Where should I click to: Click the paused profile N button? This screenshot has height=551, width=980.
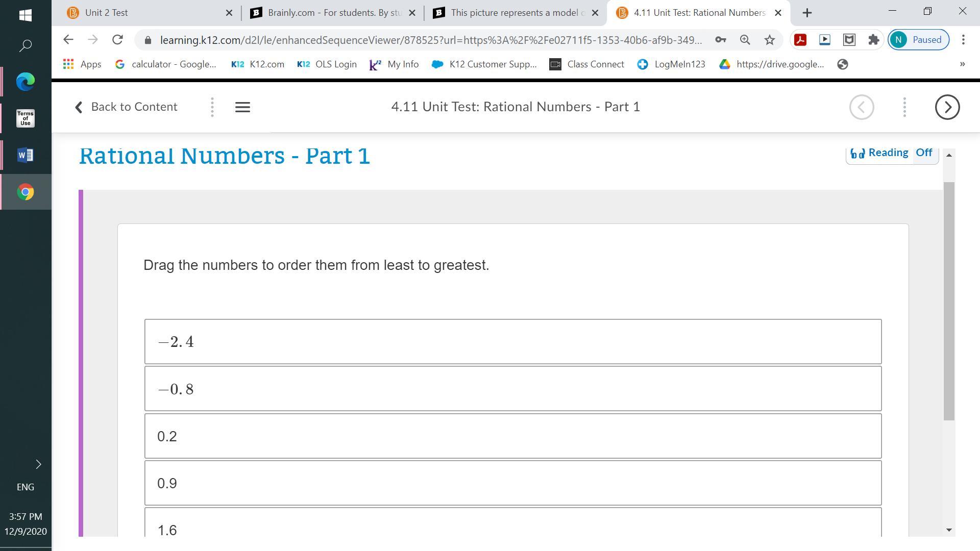(x=918, y=40)
